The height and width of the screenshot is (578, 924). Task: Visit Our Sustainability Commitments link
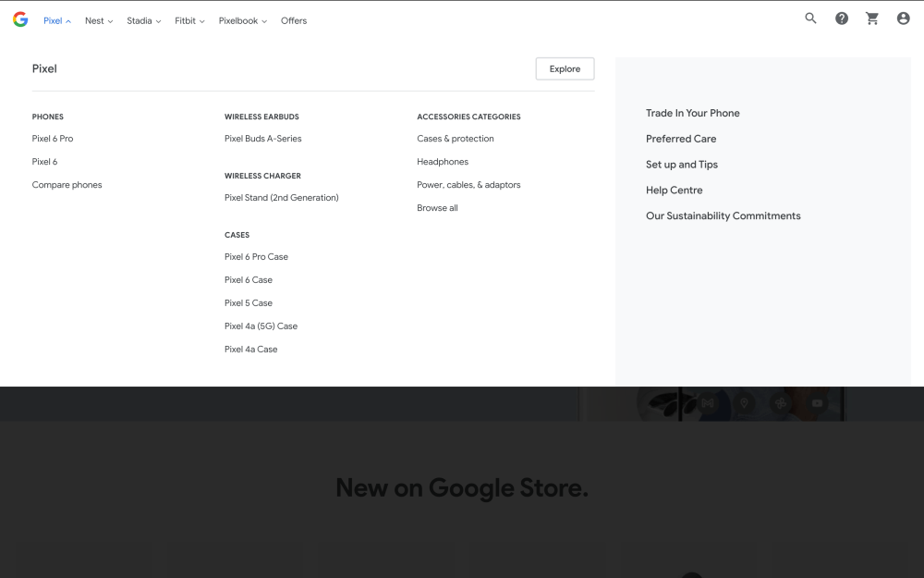coord(723,215)
